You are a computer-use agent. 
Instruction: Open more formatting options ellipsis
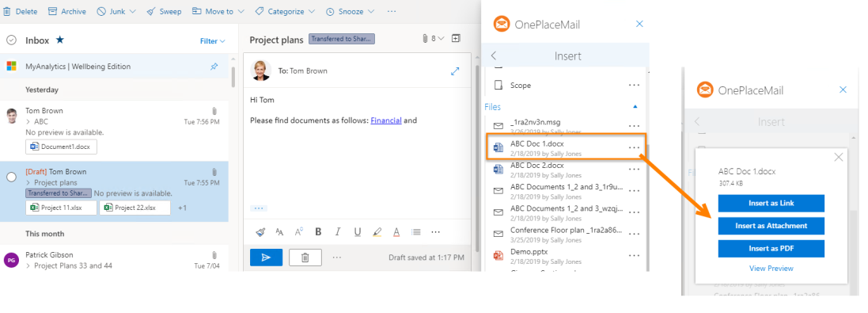[436, 232]
